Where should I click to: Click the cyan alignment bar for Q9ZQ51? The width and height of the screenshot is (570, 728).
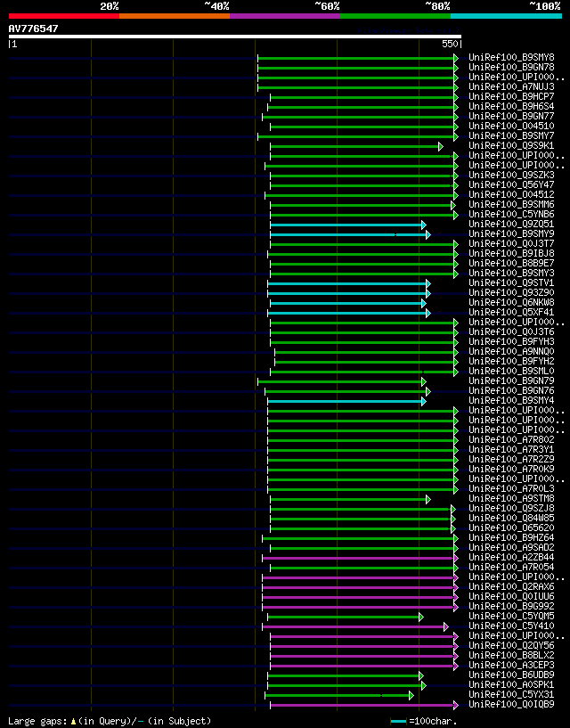(x=346, y=225)
